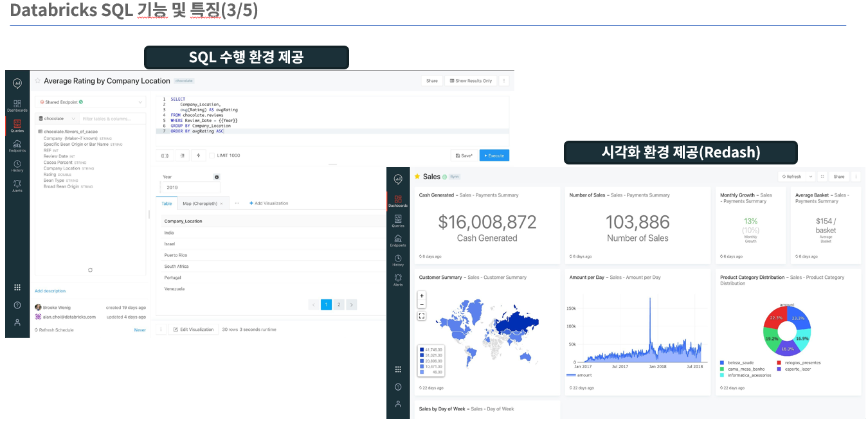The height and width of the screenshot is (424, 868).
Task: Zoom in on the Customer Summary map
Action: 422,296
